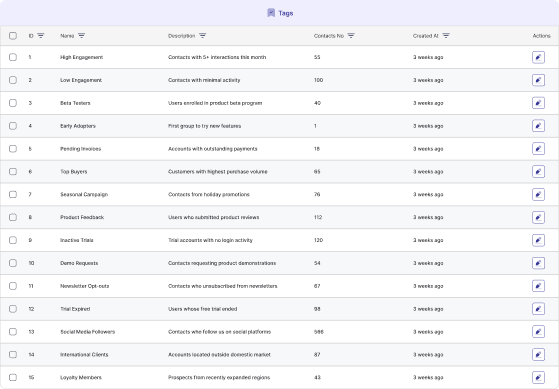559x389 pixels.
Task: Click description 'Accounts with outstanding payments'
Action: (x=212, y=149)
